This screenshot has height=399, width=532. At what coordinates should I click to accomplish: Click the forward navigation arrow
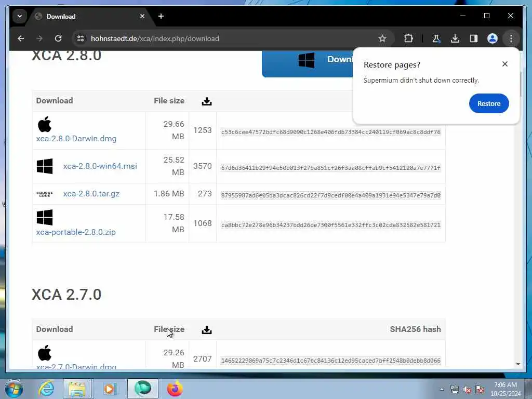39,38
